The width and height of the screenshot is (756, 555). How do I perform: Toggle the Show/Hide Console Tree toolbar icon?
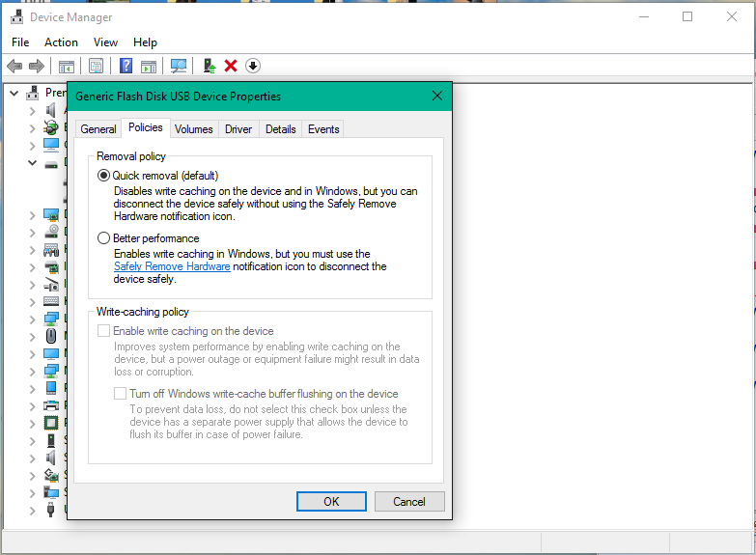click(66, 66)
